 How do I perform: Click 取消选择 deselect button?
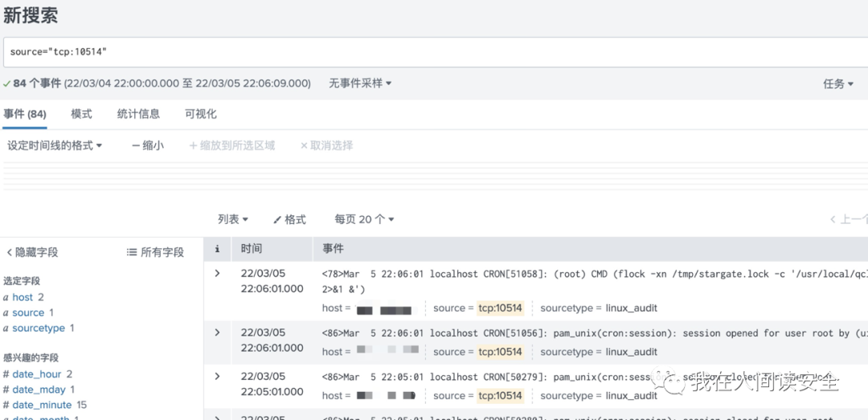[326, 146]
